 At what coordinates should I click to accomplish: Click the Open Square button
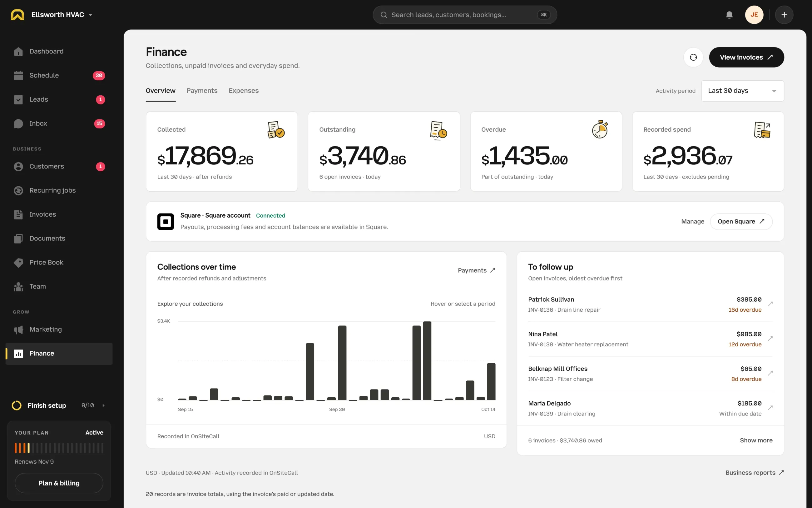pyautogui.click(x=741, y=222)
